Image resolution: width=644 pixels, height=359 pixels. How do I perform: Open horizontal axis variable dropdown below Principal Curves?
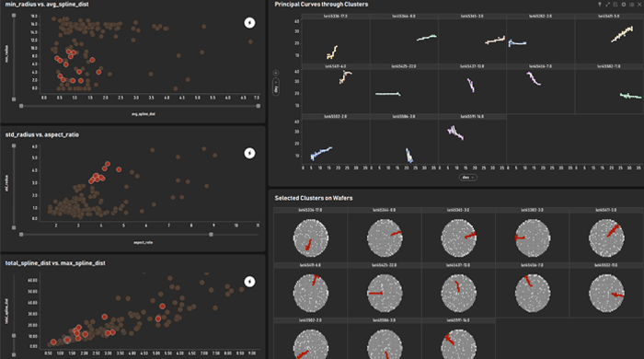[467, 178]
